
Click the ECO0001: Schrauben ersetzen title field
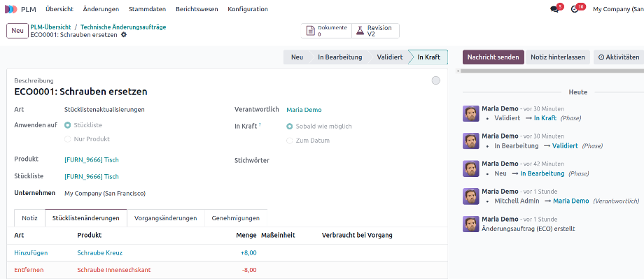[81, 92]
